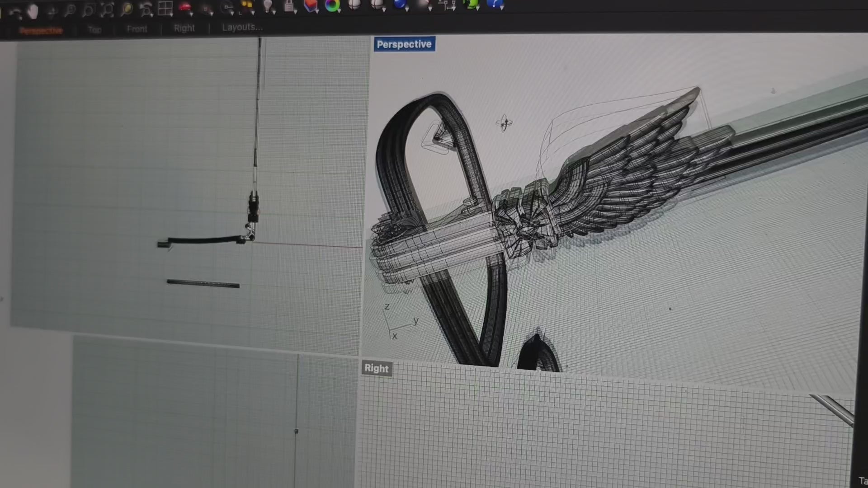The height and width of the screenshot is (488, 868).
Task: Switch to the Top viewport tab
Action: coord(94,30)
